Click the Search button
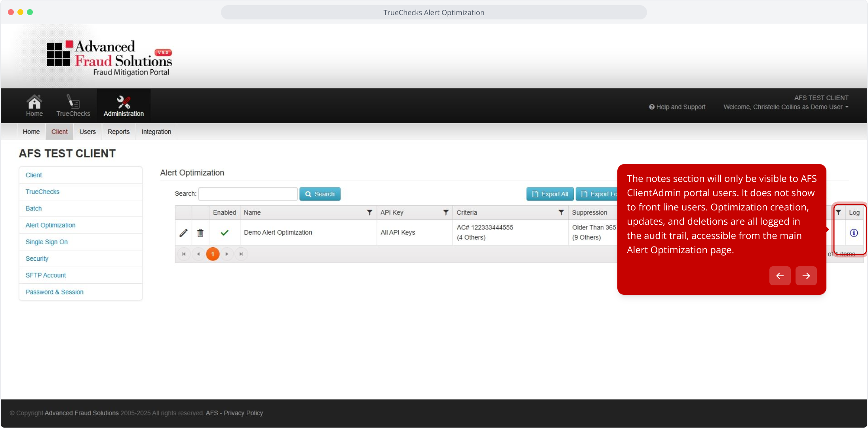868x428 pixels. (x=320, y=194)
